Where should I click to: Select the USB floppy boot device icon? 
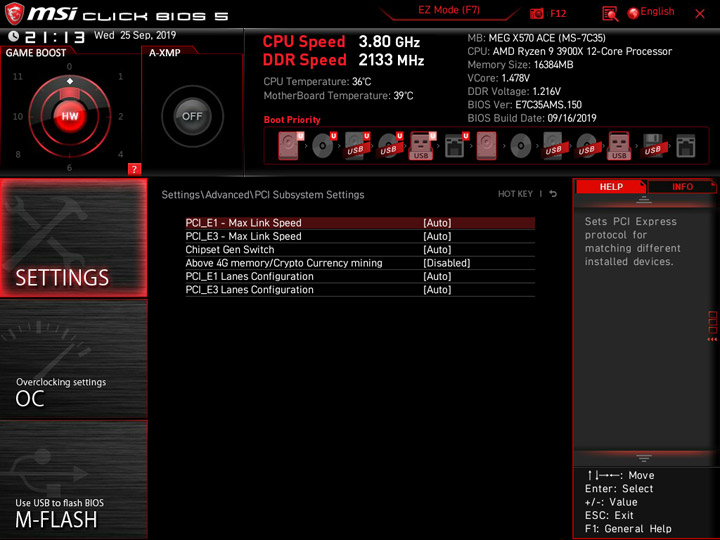(x=653, y=146)
